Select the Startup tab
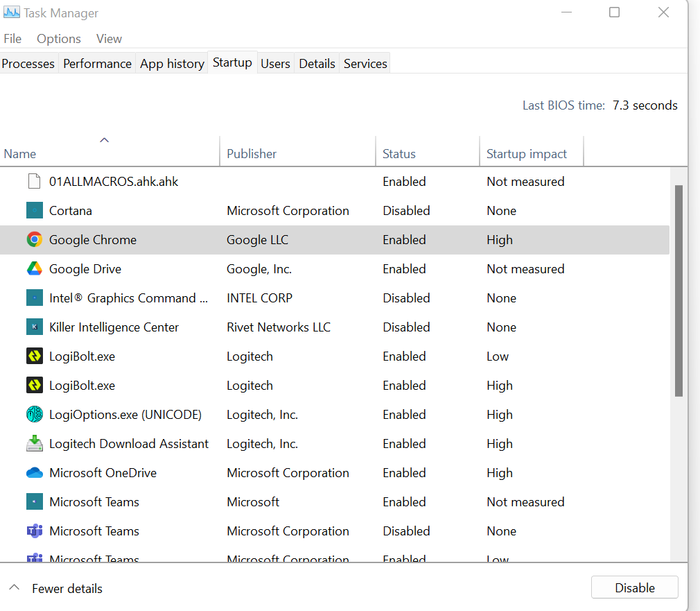Image resolution: width=700 pixels, height=611 pixels. [232, 62]
